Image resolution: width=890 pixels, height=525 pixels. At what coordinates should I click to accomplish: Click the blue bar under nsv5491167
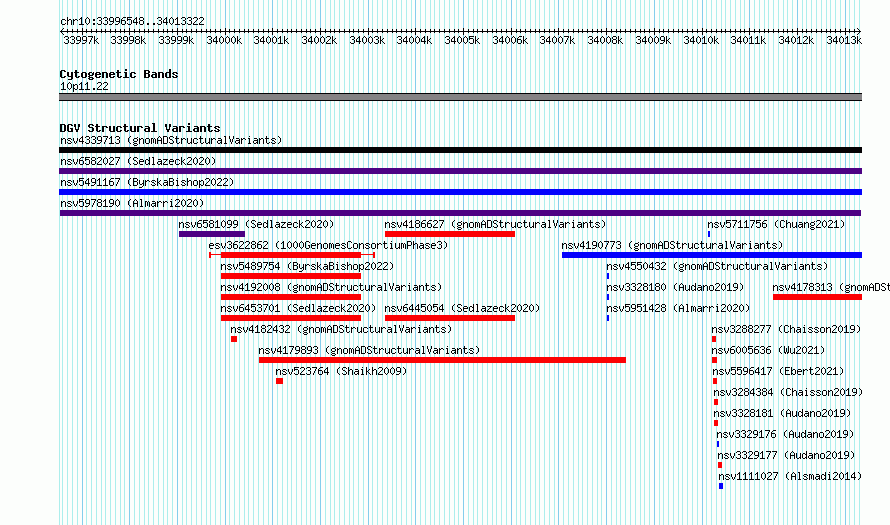460,192
